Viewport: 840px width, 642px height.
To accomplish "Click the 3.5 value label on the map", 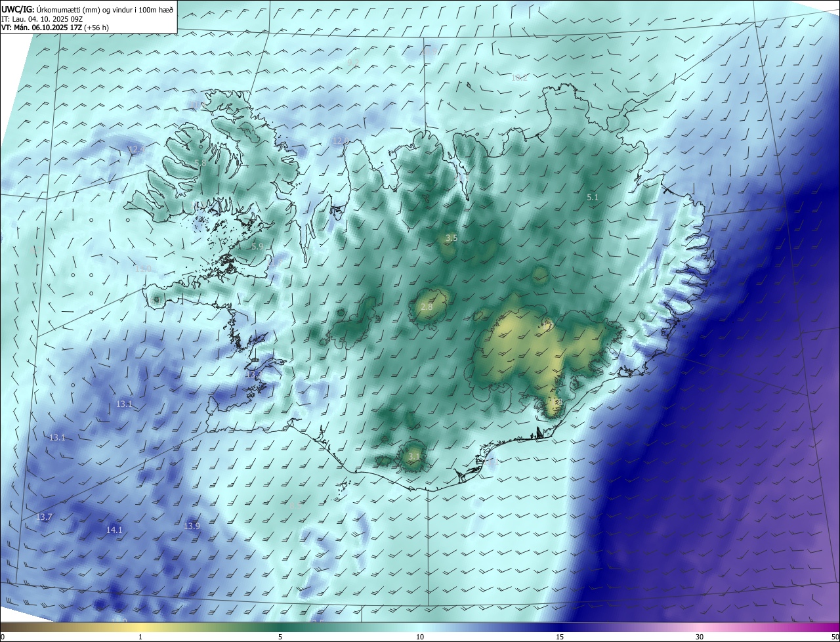I will (x=451, y=238).
